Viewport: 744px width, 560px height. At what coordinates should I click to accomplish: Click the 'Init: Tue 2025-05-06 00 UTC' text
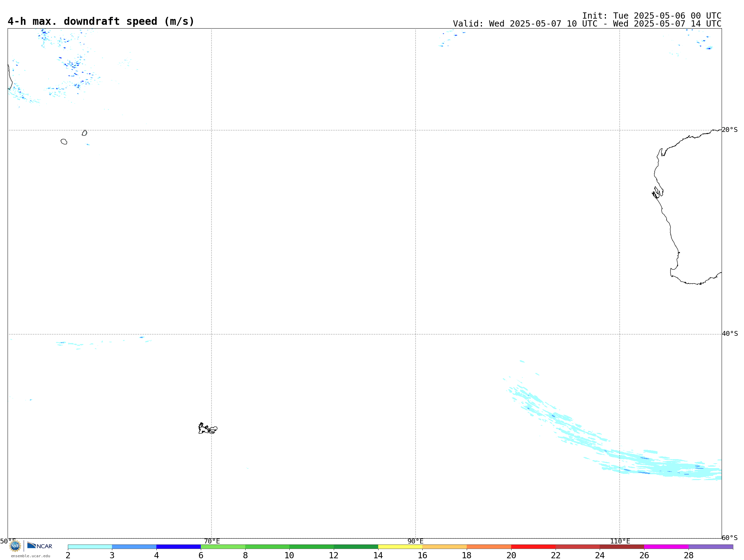[652, 16]
